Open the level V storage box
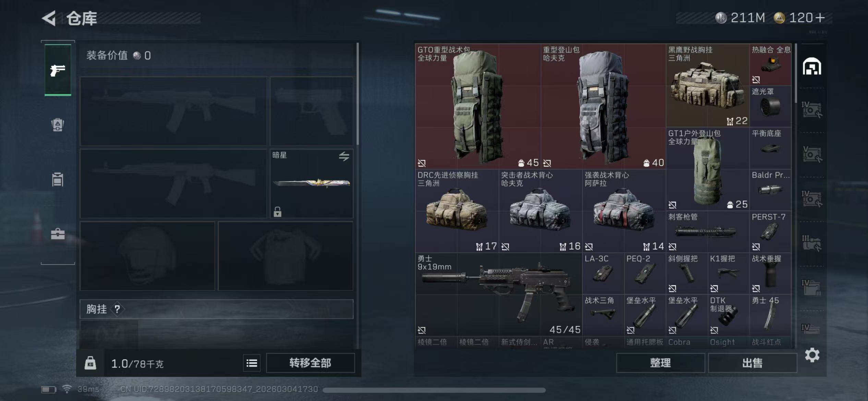868x401 pixels. point(812,154)
